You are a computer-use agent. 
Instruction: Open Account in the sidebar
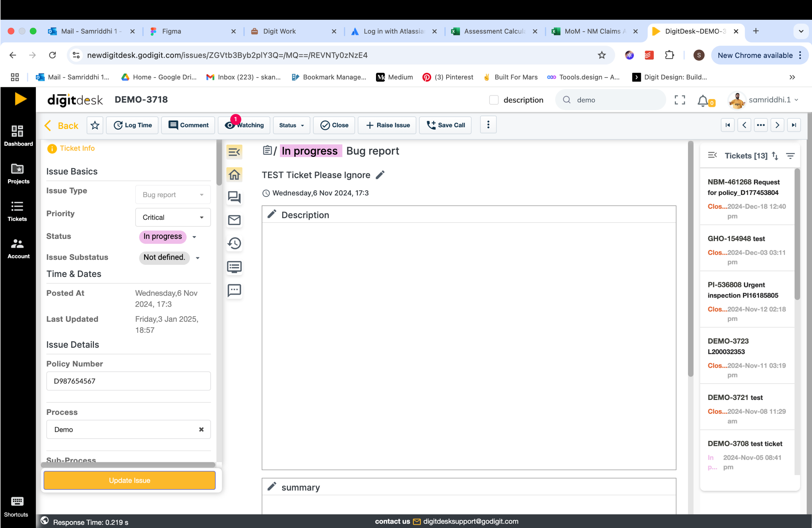click(18, 248)
